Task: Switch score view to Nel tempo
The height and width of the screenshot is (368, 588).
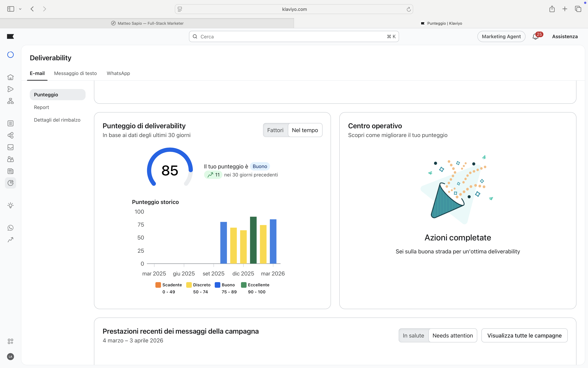Action: (305, 130)
